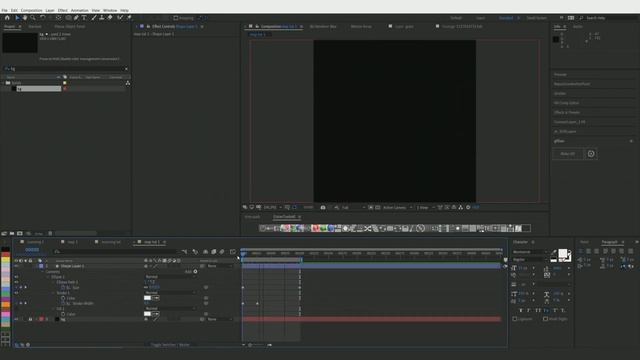Click the Shy layers icon in the timeline header

(x=205, y=252)
